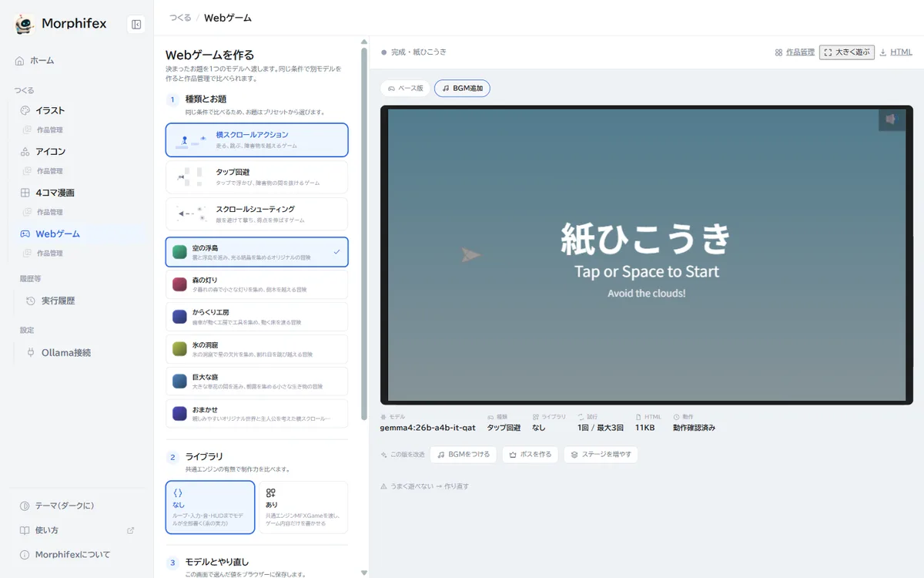Screen dimensions: 924x578
Task: Click the 完成・紙ひこうき status label
Action: coord(413,52)
